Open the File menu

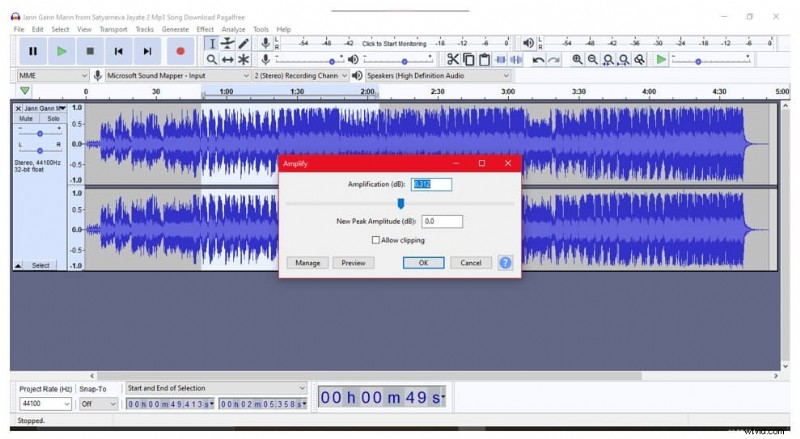pos(19,29)
